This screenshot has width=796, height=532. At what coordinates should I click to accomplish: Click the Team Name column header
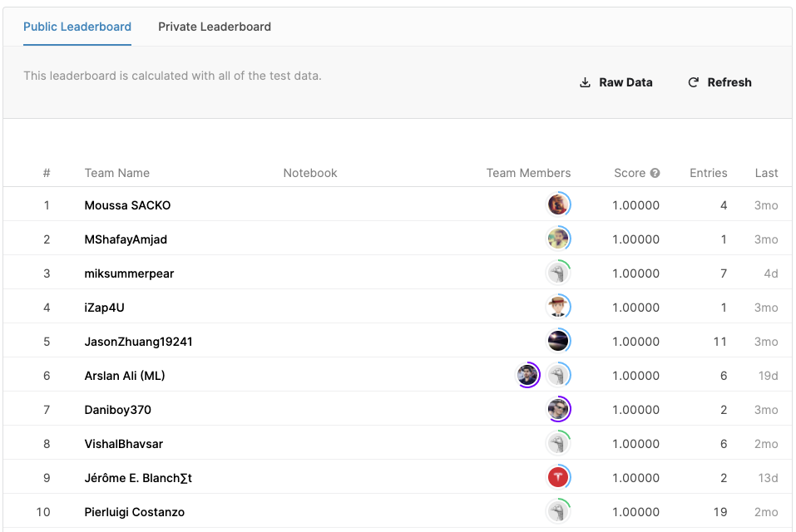(x=117, y=173)
